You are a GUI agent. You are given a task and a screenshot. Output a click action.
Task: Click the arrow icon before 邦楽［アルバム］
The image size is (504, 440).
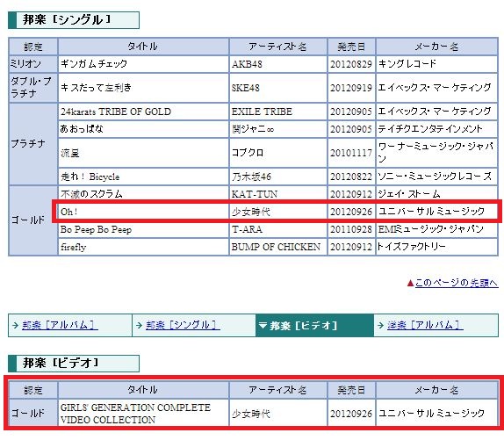[x=16, y=325]
